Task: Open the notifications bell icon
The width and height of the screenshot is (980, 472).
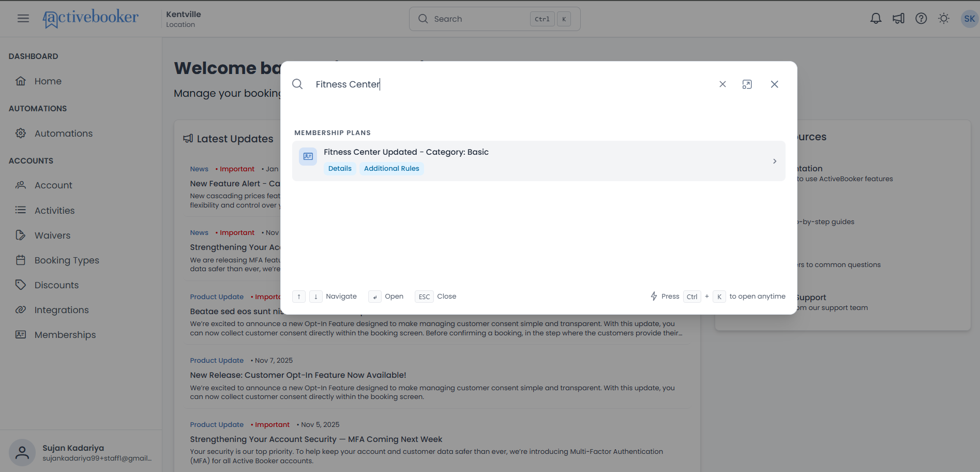Action: click(x=876, y=19)
